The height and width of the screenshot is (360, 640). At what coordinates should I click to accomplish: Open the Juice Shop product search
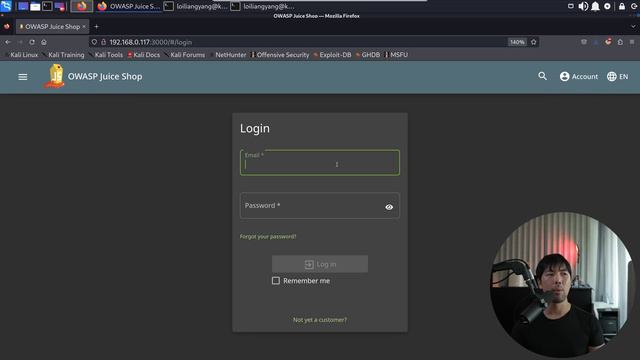point(542,76)
